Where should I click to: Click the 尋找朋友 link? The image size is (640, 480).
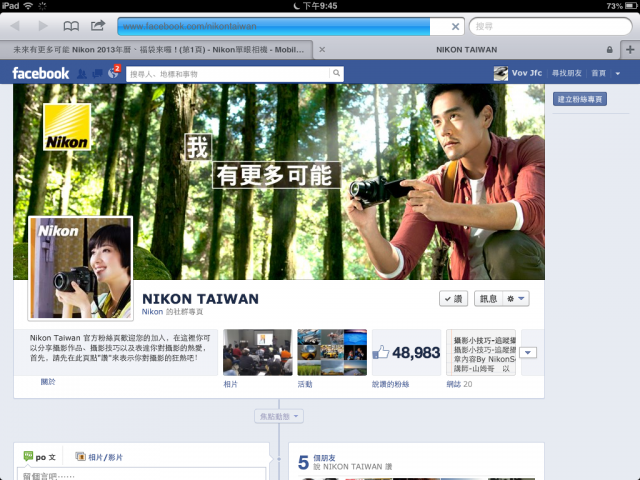567,73
